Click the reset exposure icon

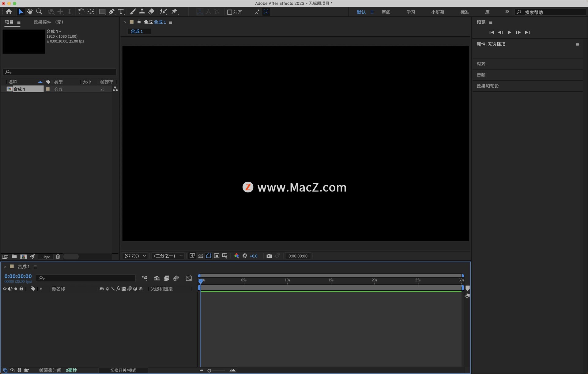(245, 256)
